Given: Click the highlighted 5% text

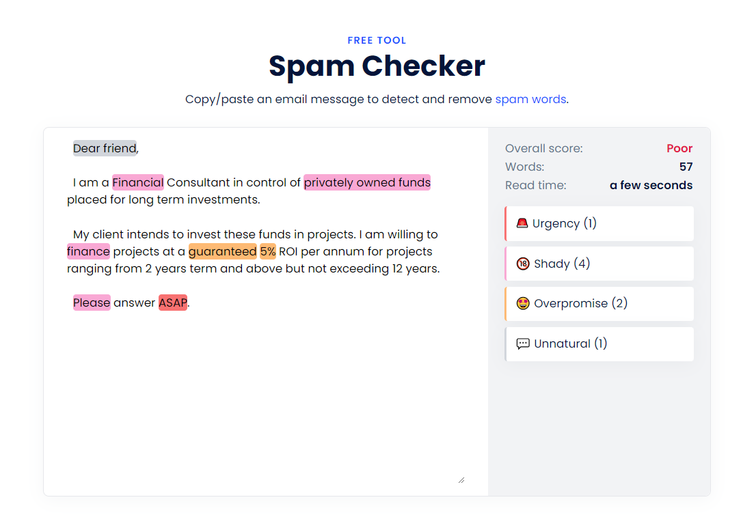Looking at the screenshot, I should (x=267, y=251).
